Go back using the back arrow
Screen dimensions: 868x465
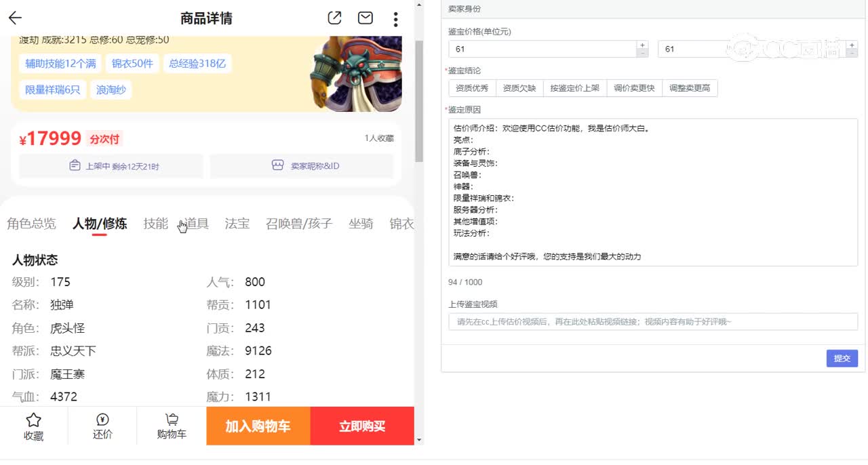15,18
